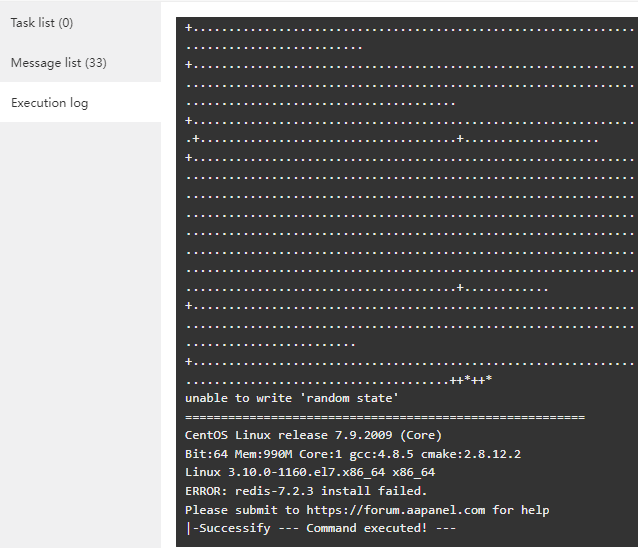The image size is (638, 548).
Task: Click the '++*++*' progress marker
Action: (x=471, y=380)
